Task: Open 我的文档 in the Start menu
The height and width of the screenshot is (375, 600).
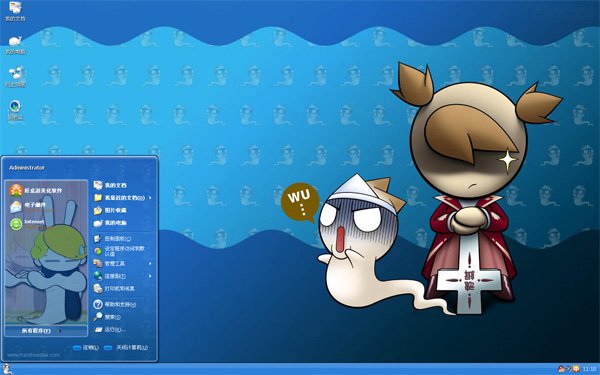Action: [x=111, y=185]
